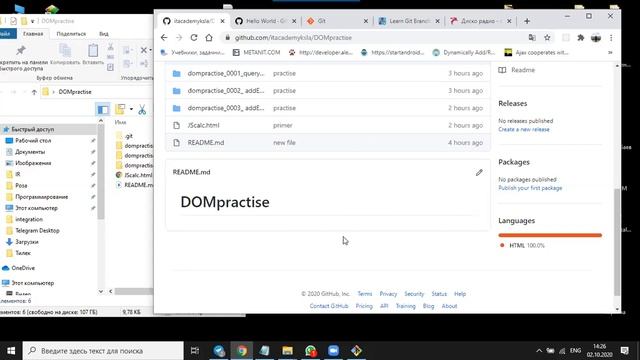The image size is (640, 360).
Task: Click Windows Start button
Action: tap(11, 351)
